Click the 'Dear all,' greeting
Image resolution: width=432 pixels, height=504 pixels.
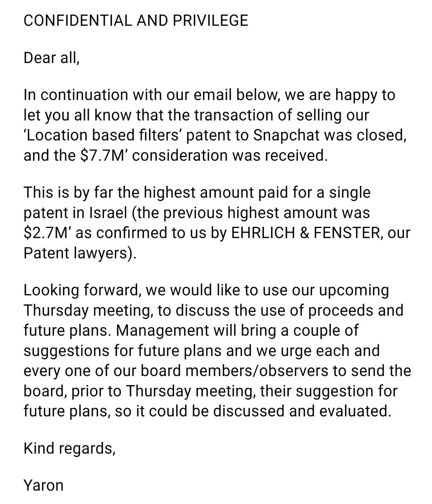(52, 58)
